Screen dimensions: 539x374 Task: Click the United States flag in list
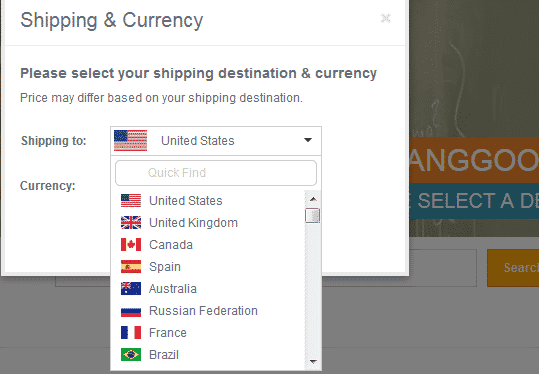pos(131,201)
